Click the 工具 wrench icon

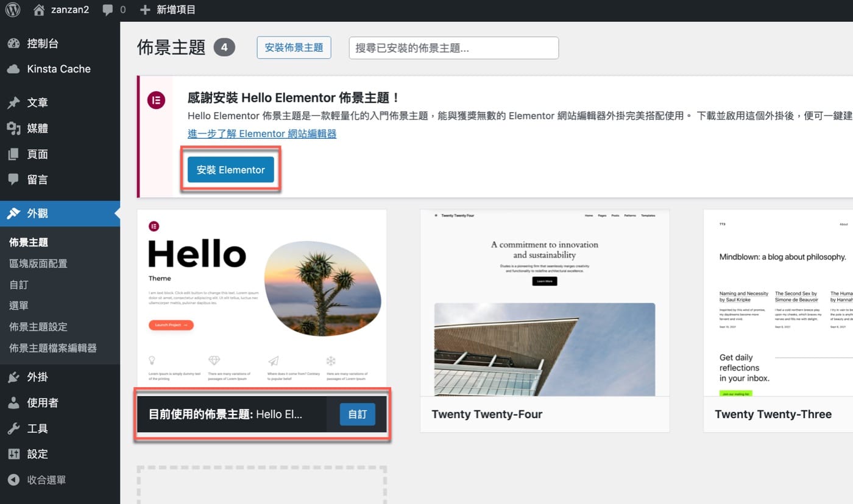(x=13, y=429)
